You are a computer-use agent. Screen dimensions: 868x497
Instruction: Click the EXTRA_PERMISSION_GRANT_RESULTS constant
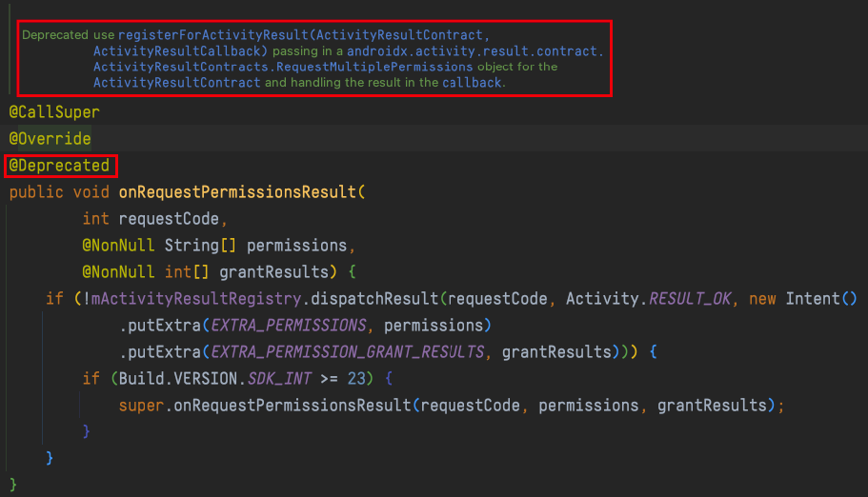point(348,352)
